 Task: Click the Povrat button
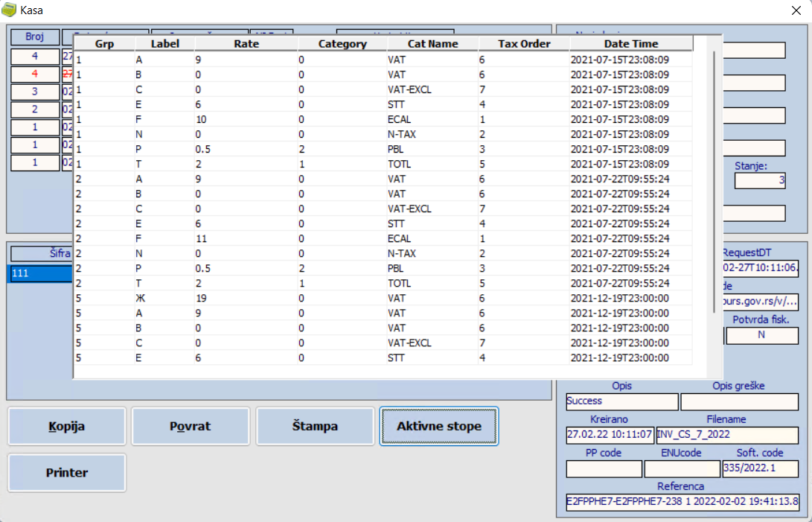191,426
